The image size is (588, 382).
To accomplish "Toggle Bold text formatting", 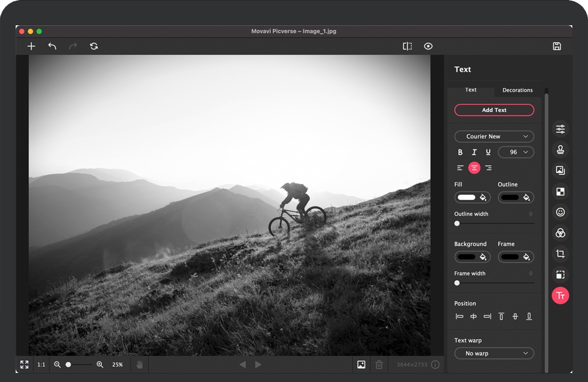I will (x=460, y=152).
